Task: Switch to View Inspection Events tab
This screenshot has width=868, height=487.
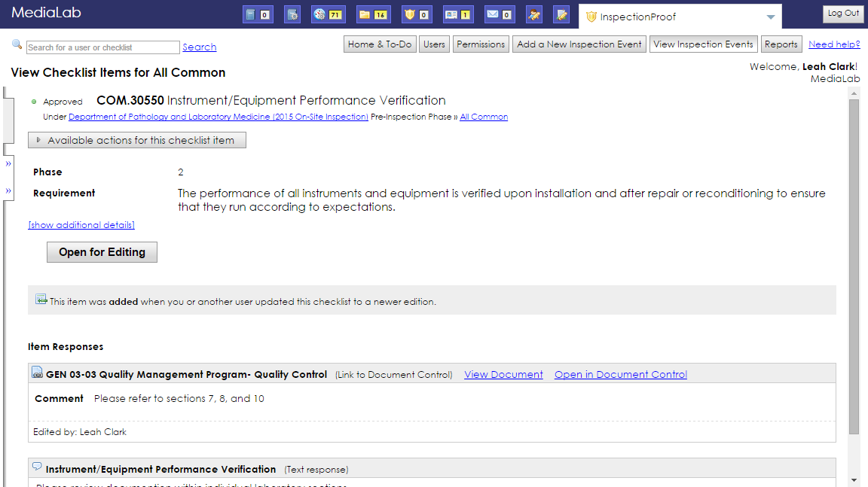Action: click(703, 44)
